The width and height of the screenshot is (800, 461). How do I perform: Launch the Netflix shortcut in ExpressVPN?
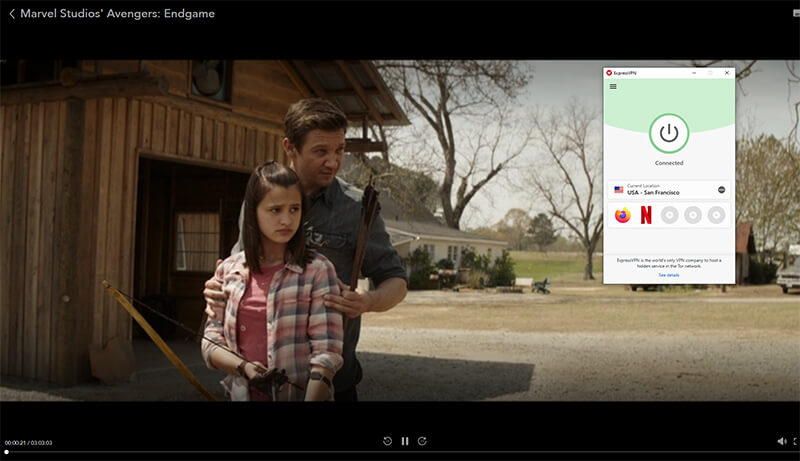pos(646,215)
